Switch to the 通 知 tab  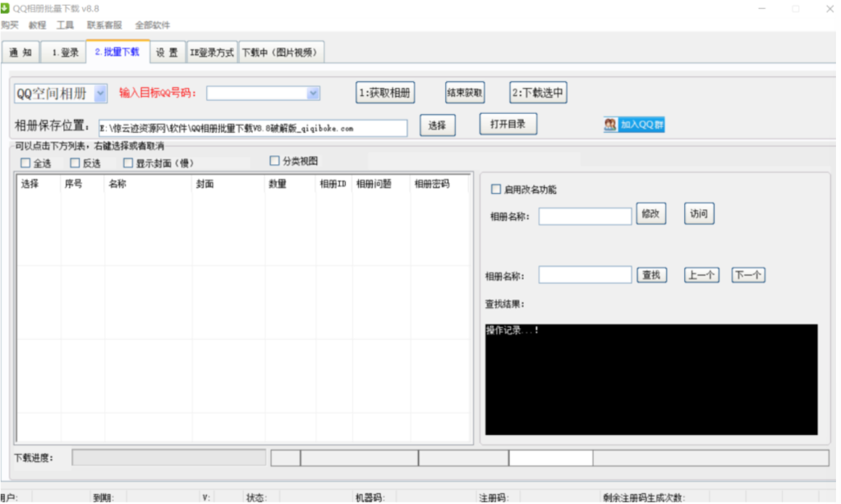pos(21,51)
